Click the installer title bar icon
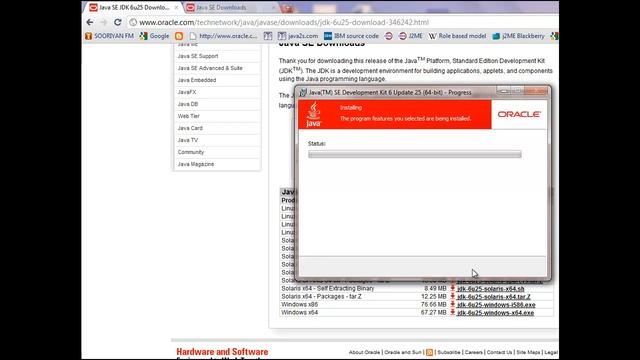640x360 pixels. pos(303,93)
